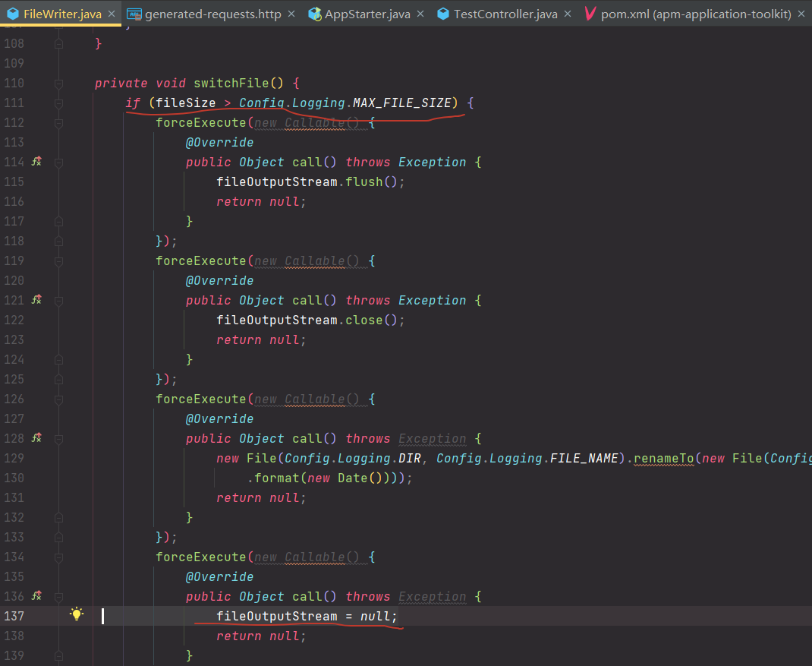The image size is (812, 666).
Task: Close the AppStarter.java tab
Action: [x=420, y=14]
